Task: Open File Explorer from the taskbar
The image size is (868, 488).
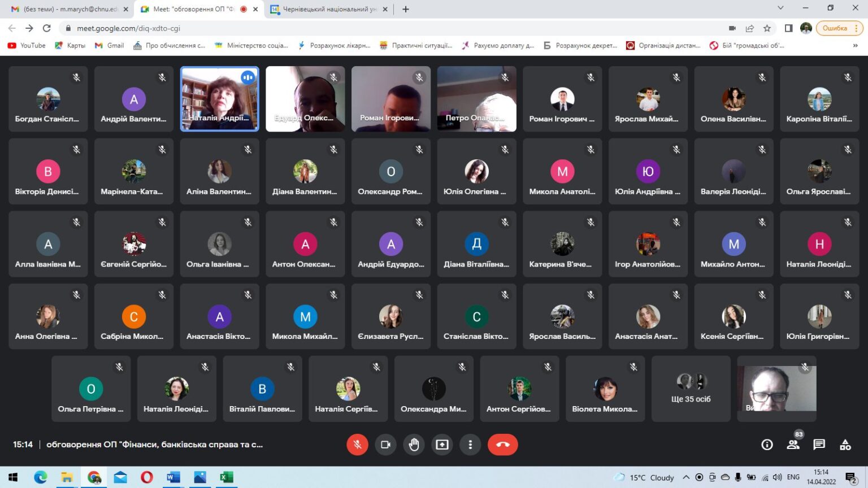Action: point(67,477)
